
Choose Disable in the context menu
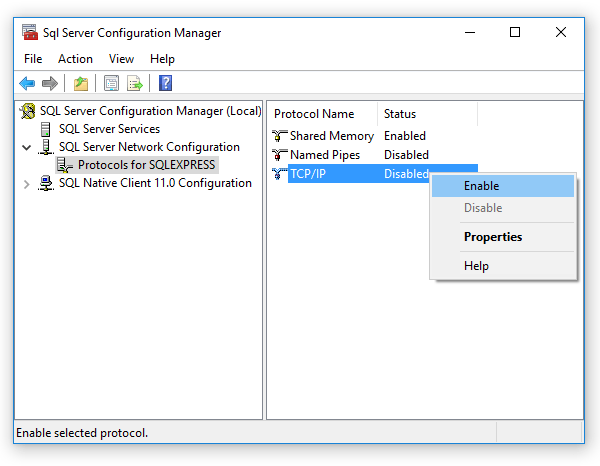(503, 208)
